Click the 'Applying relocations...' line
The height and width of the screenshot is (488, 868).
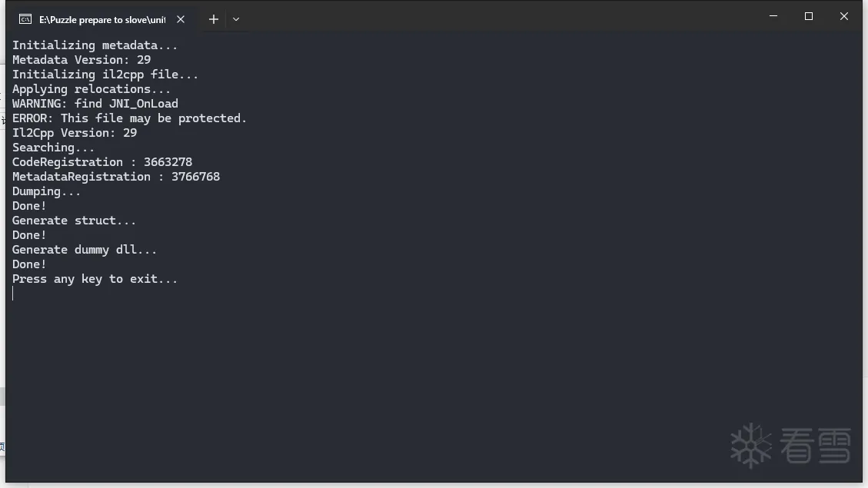(91, 89)
